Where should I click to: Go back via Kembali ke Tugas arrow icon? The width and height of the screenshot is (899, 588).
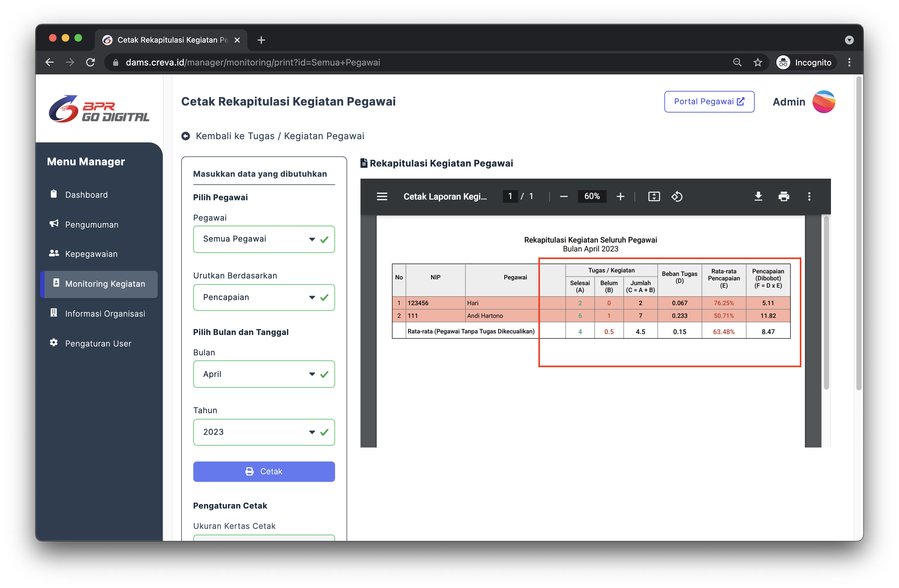coord(185,136)
